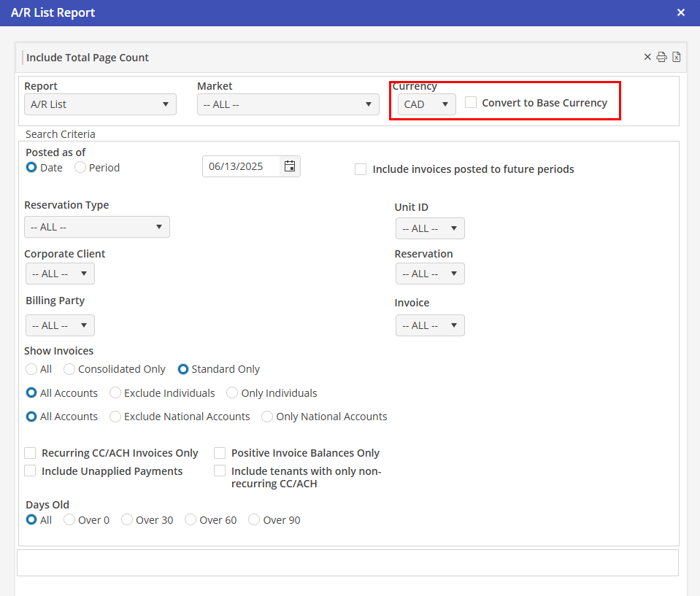Click the print report icon
This screenshot has width=700, height=596.
click(661, 57)
